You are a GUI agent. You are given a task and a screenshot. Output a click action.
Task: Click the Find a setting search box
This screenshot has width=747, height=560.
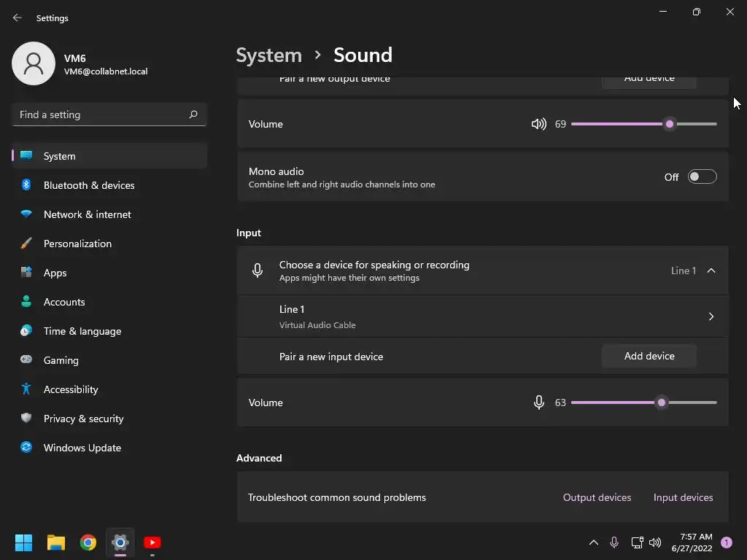point(101,114)
